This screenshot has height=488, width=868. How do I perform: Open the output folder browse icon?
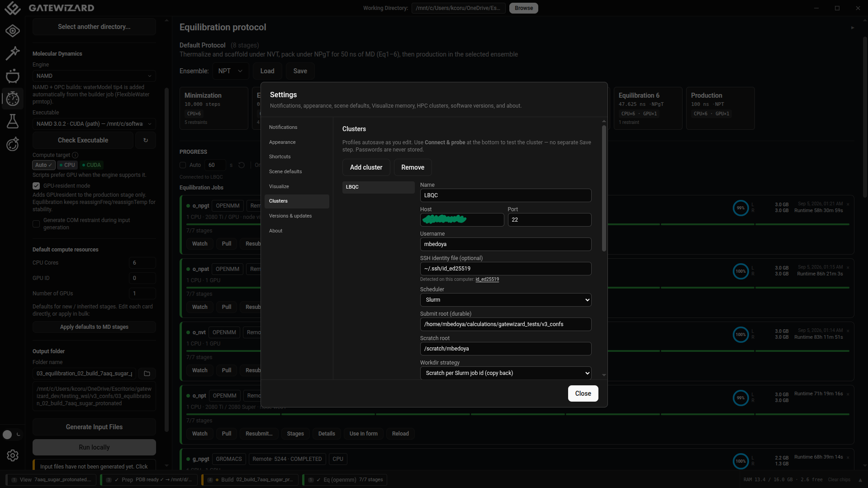tap(147, 374)
